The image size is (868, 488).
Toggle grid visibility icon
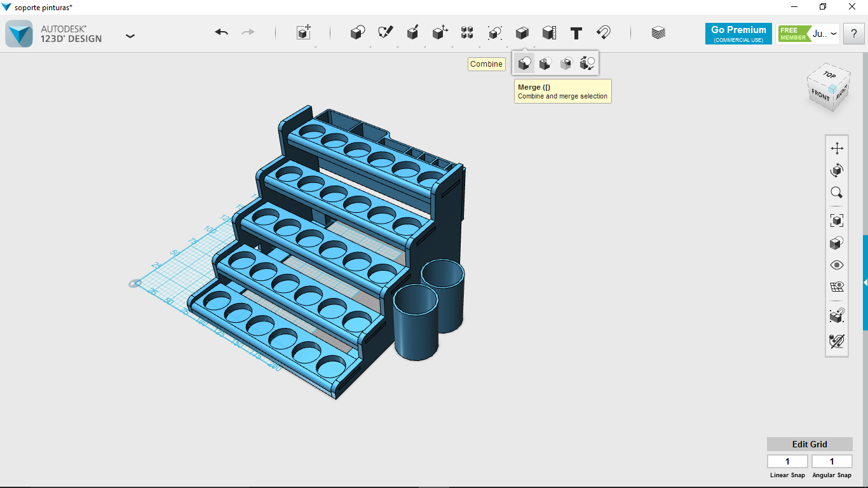click(837, 287)
